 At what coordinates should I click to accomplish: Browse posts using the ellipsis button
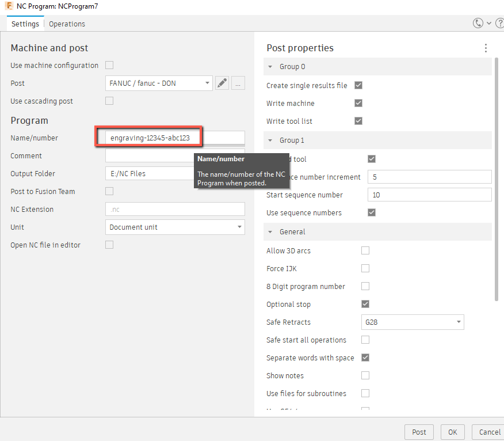238,83
